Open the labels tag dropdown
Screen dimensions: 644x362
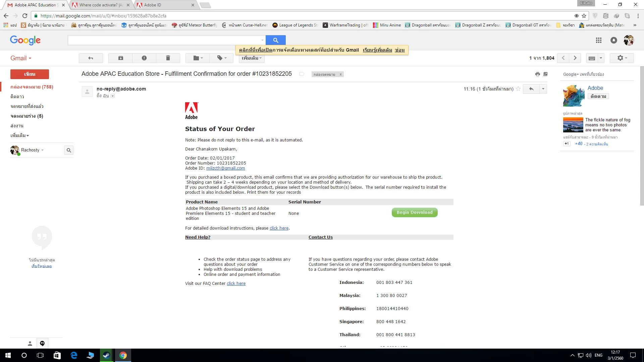221,58
